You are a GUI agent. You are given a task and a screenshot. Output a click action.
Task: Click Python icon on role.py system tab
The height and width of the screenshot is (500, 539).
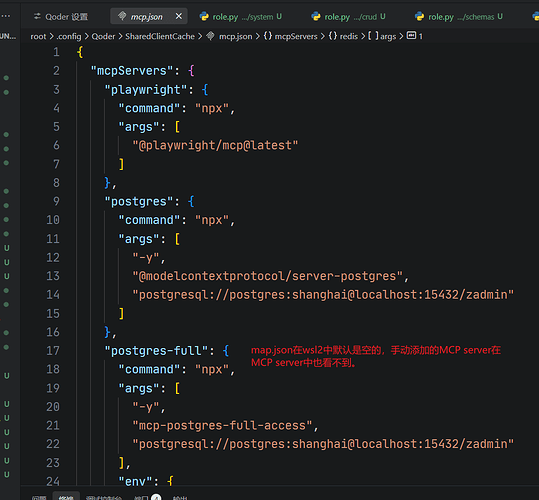pos(204,16)
